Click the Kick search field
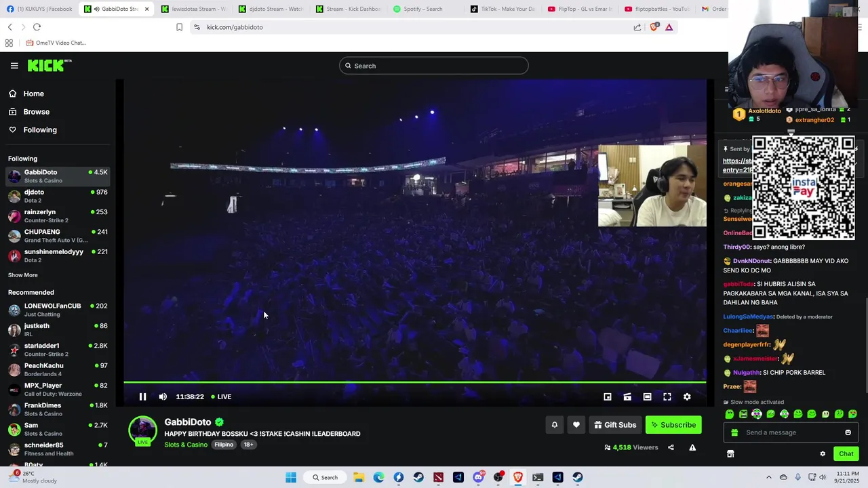Image resolution: width=868 pixels, height=488 pixels. coord(434,66)
